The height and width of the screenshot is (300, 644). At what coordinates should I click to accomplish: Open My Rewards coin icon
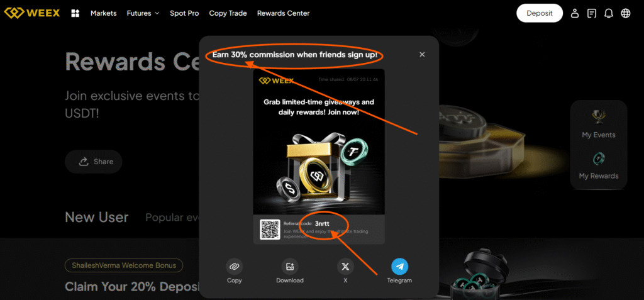[599, 158]
